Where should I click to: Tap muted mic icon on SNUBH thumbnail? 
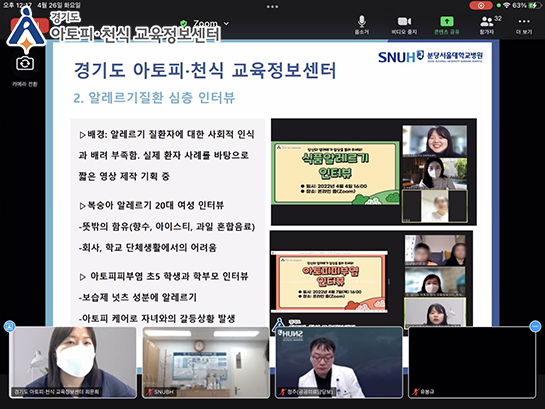click(x=149, y=392)
